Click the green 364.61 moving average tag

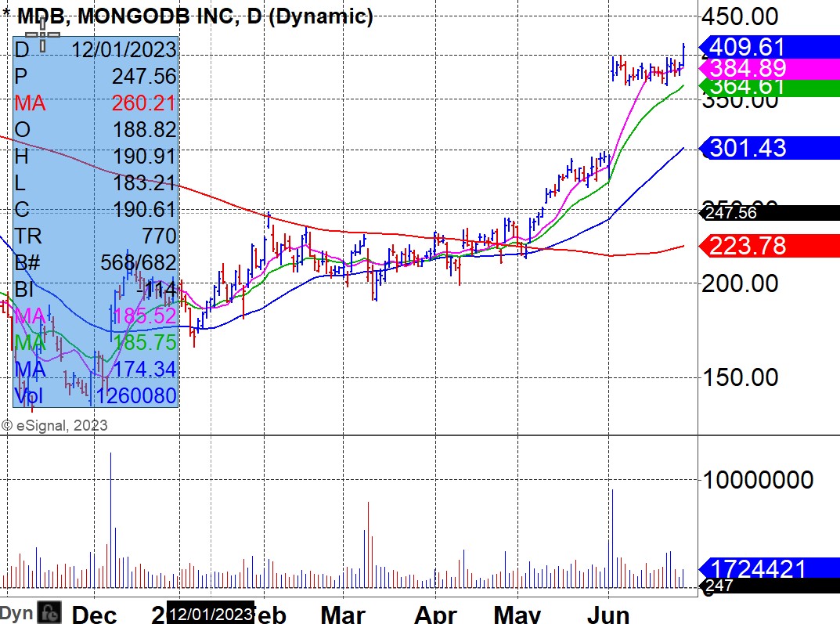(x=770, y=87)
